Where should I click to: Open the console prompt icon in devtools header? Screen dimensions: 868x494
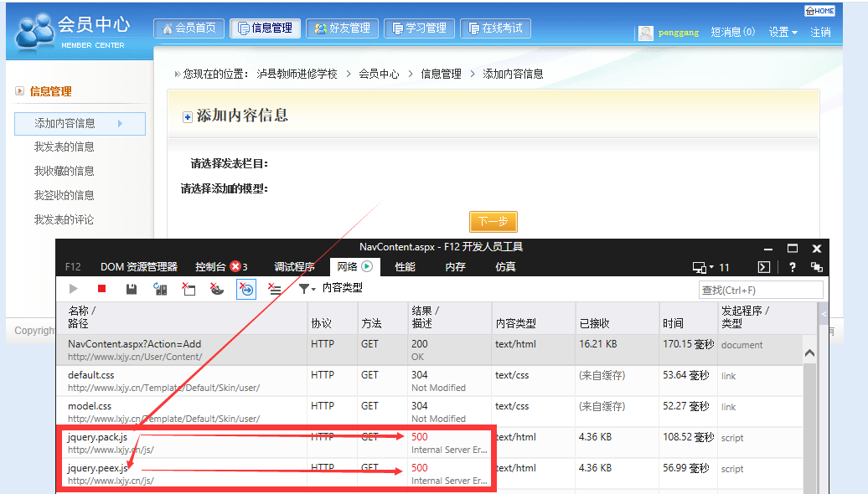tap(763, 267)
